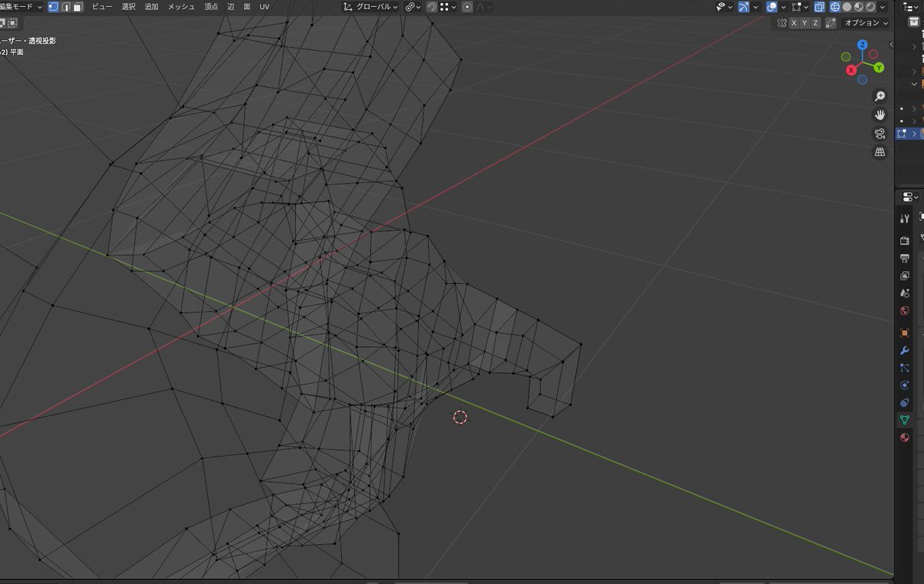Open overlays settings dropdown arrow
The image size is (924, 584).
(x=783, y=7)
